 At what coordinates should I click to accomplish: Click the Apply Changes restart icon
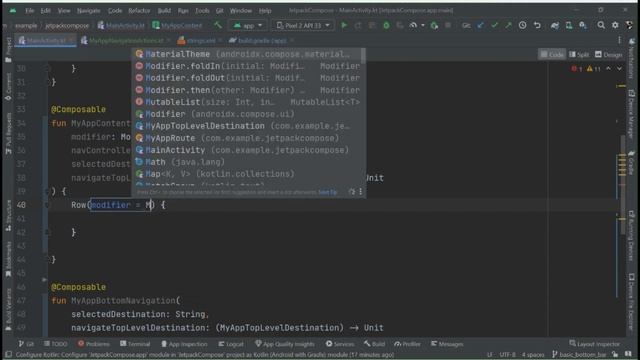pos(358,25)
